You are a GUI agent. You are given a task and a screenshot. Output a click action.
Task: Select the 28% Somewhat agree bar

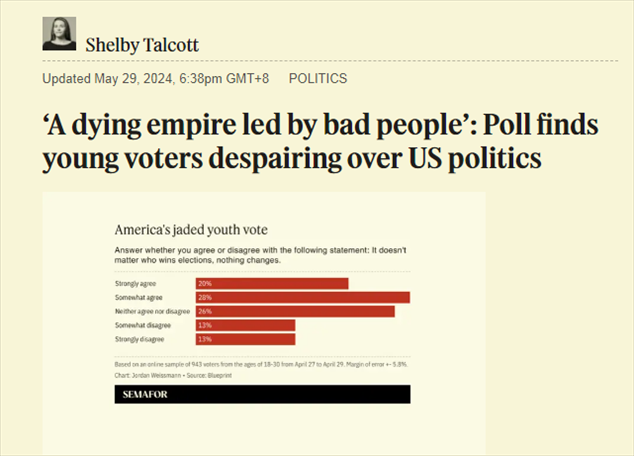click(303, 297)
